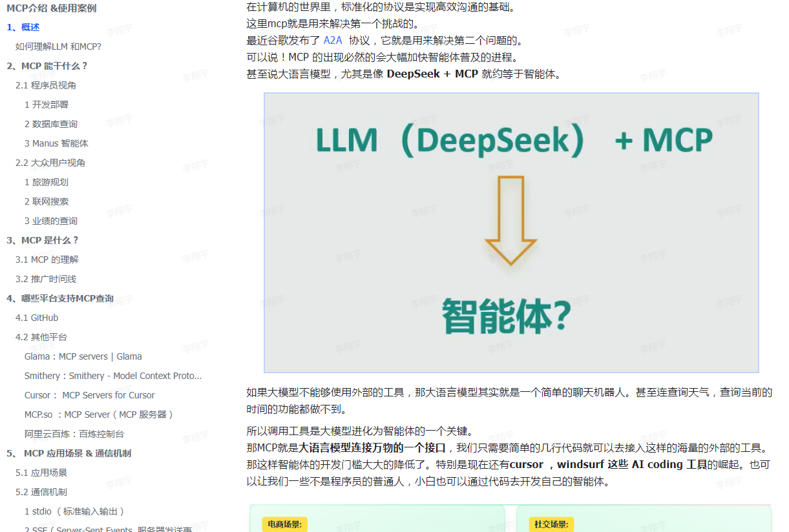
Task: Go to "1 stdio （标准输入输出）" outline item
Action: tap(74, 511)
